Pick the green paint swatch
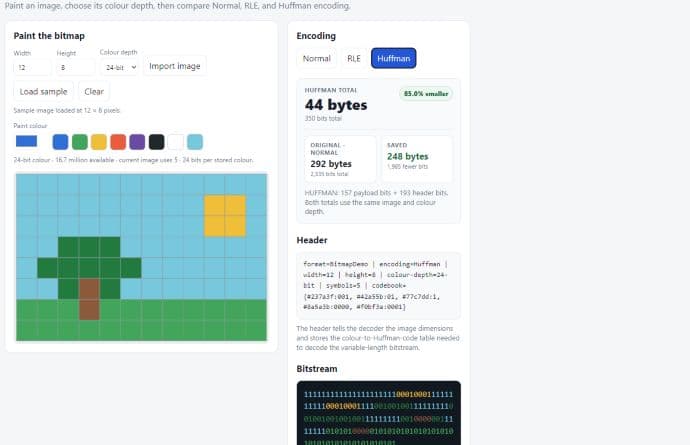 80,142
